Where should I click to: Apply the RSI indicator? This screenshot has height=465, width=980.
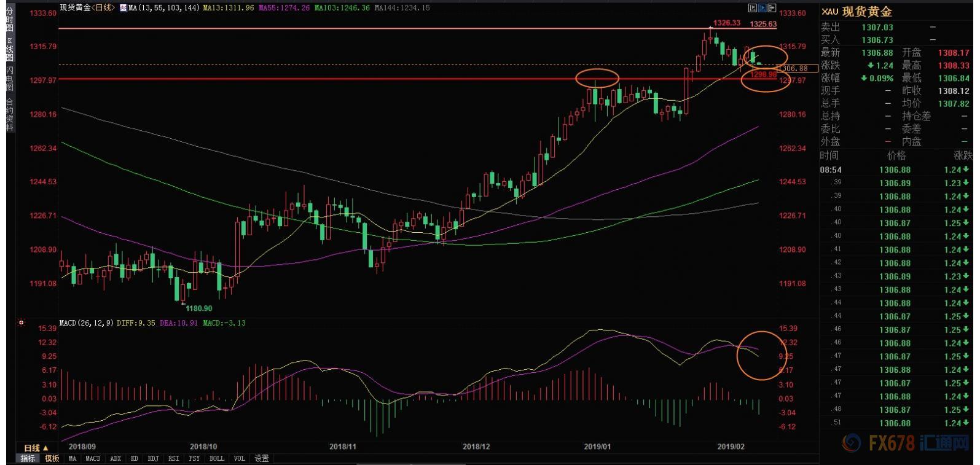(x=174, y=459)
